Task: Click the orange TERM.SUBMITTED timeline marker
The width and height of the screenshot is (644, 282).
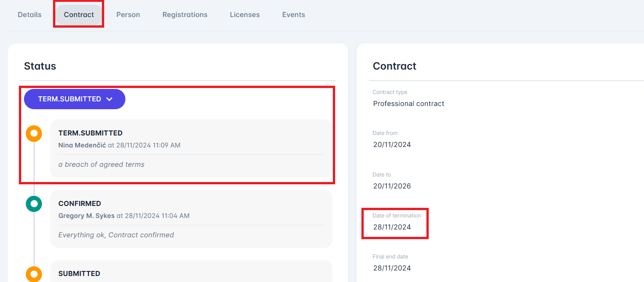Action: 34,134
